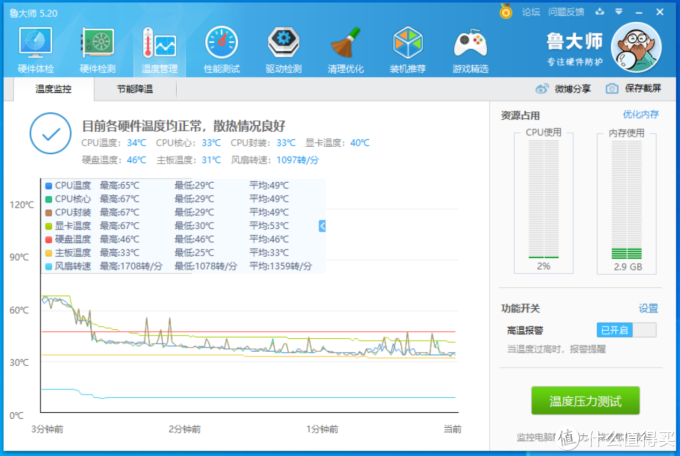Click the 风扇转速 1097转/分 value
This screenshot has height=456, width=680.
(298, 160)
